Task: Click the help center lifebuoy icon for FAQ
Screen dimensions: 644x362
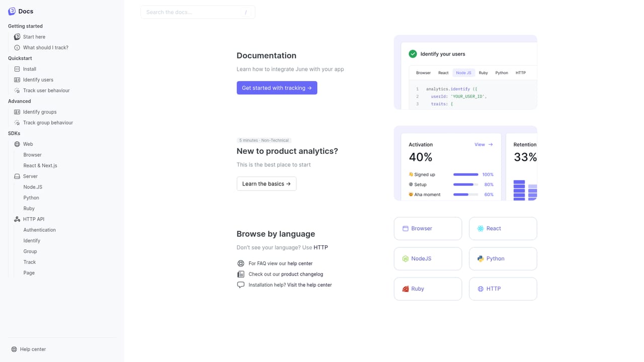Action: click(240, 263)
